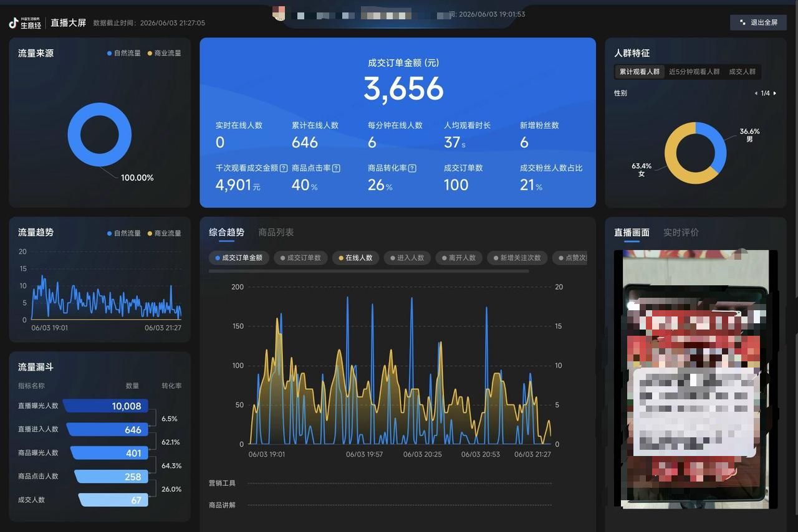Open help icon beside 千次观看成交金额
This screenshot has width=798, height=532.
coord(284,168)
